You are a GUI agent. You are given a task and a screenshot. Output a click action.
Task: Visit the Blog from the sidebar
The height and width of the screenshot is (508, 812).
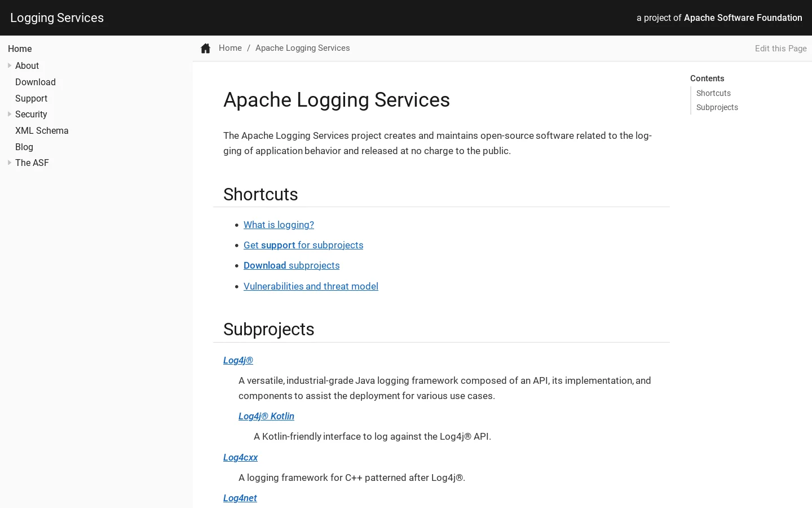(x=24, y=147)
